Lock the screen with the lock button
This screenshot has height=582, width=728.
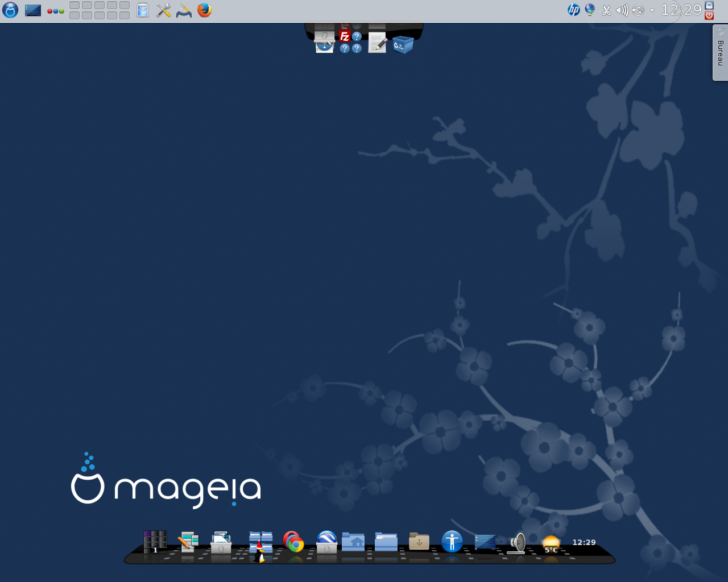click(709, 5)
